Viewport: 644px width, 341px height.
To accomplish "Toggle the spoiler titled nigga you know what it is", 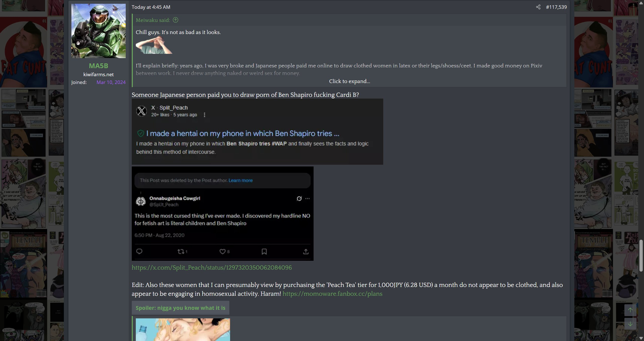I will click(180, 308).
